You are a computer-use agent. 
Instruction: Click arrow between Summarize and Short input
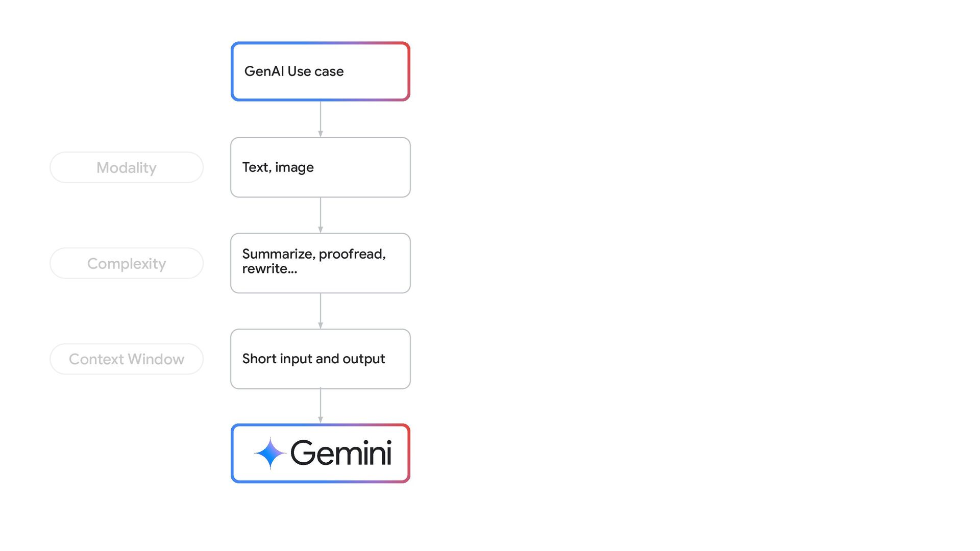pos(321,311)
